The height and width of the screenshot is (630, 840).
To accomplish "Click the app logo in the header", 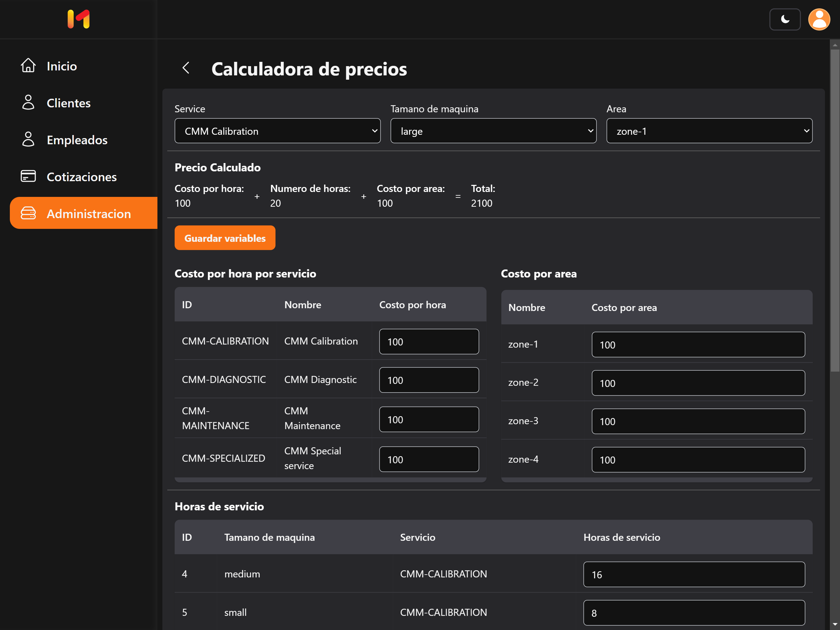I will (x=79, y=19).
